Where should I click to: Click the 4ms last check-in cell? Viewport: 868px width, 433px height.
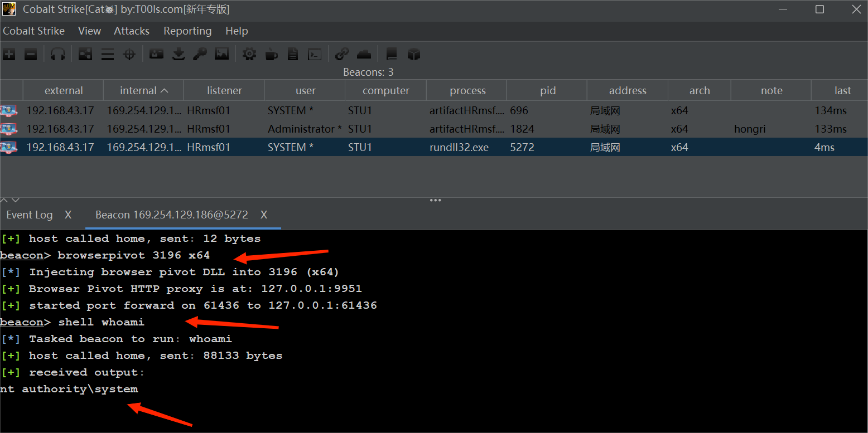click(840, 147)
